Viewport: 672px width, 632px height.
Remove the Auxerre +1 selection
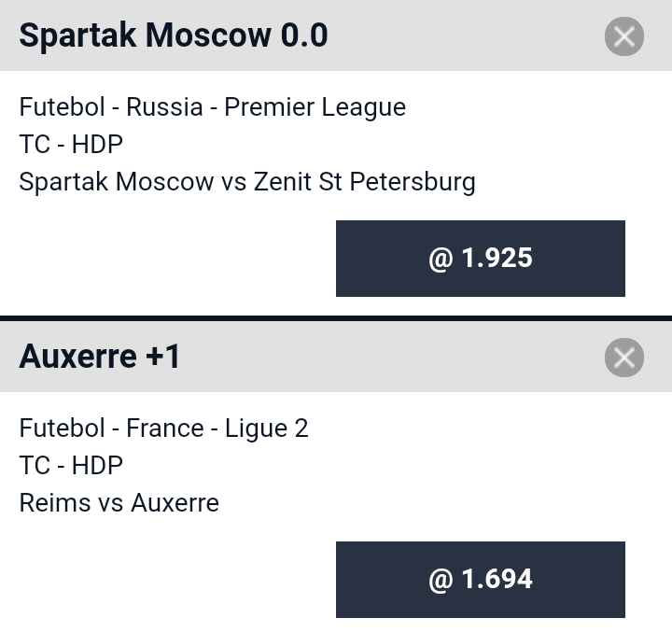pyautogui.click(x=624, y=358)
